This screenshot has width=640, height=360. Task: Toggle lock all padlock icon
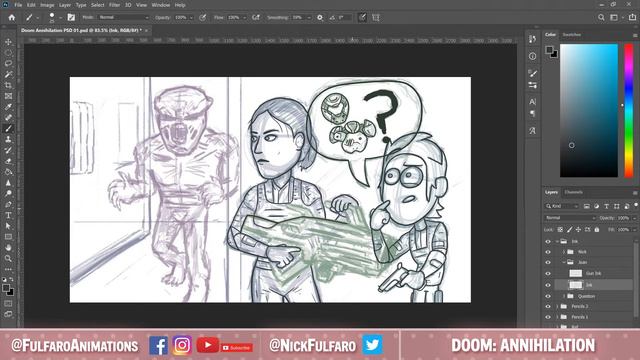point(597,230)
